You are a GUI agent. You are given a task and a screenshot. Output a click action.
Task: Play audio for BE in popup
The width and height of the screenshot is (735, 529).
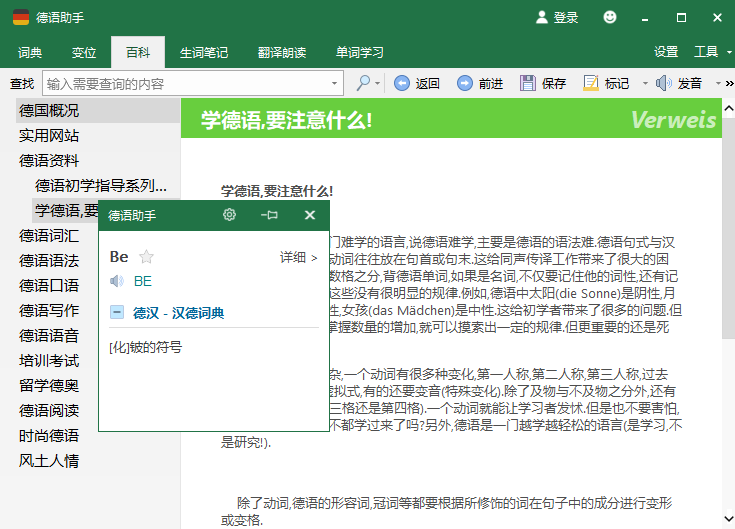[117, 281]
